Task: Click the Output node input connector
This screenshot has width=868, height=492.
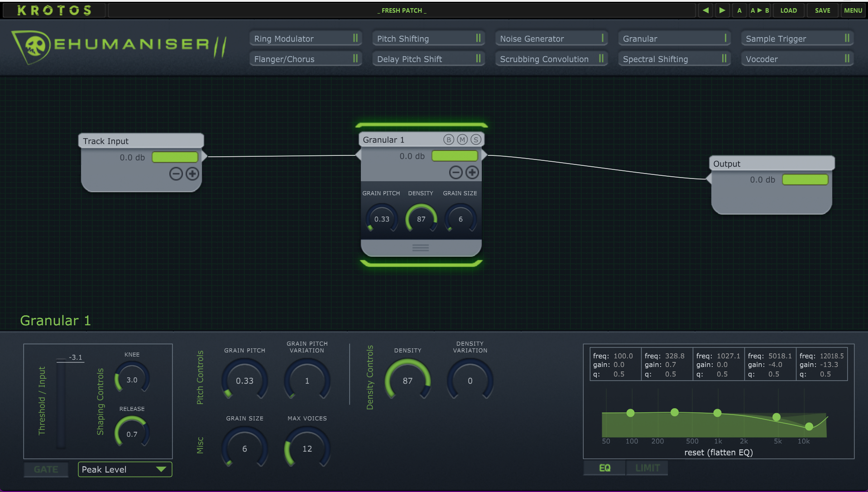Action: (x=709, y=179)
